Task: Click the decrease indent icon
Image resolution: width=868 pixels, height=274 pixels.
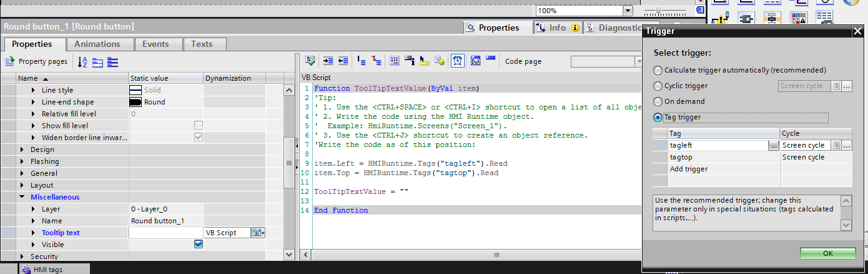Action: (x=342, y=61)
